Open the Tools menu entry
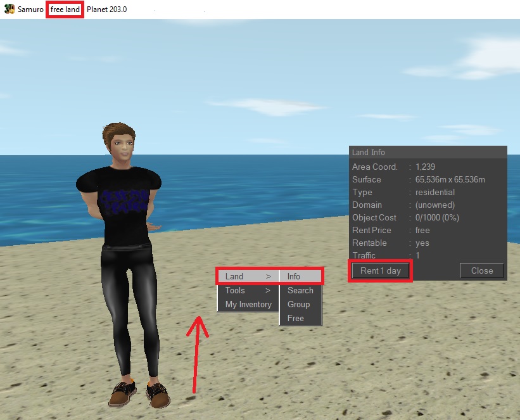The image size is (520, 420). (x=235, y=290)
